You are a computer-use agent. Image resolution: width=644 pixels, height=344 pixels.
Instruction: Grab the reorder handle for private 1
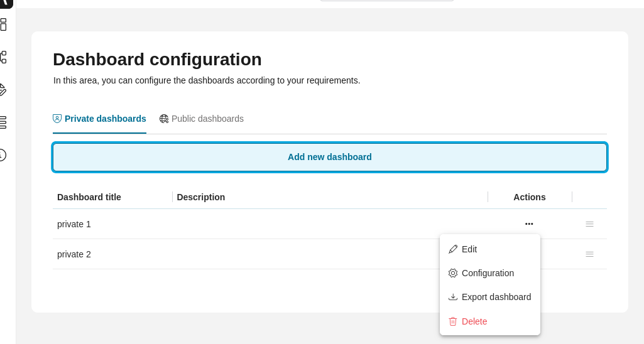[x=589, y=224]
